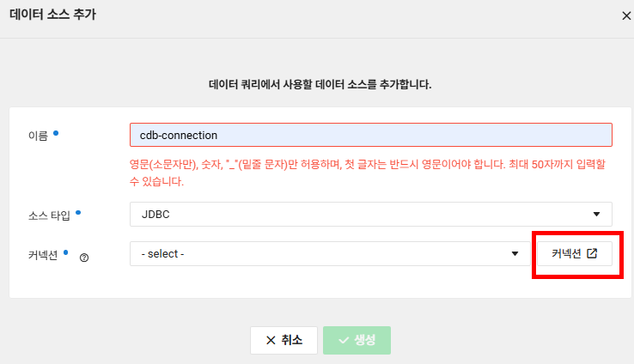The width and height of the screenshot is (634, 364).
Task: Click the red name validation error message
Action: 367,173
